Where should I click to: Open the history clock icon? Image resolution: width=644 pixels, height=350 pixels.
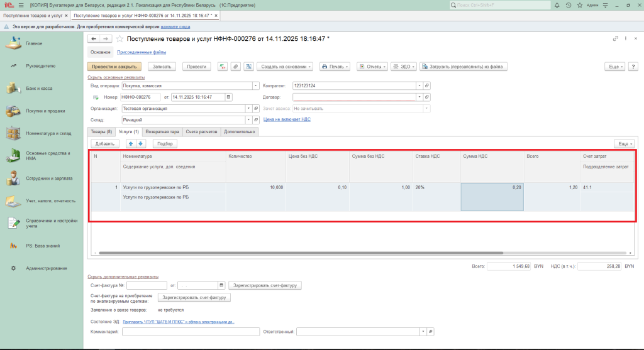click(x=569, y=5)
